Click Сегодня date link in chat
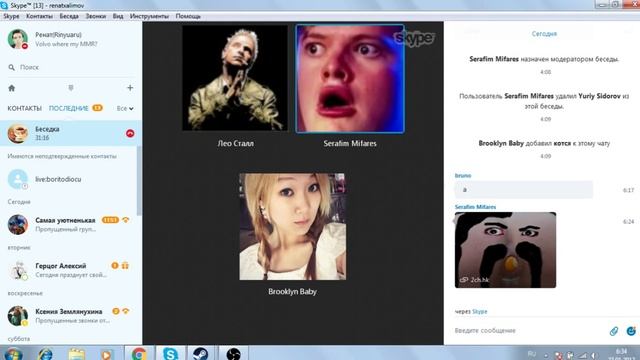The height and width of the screenshot is (360, 640). [x=544, y=34]
